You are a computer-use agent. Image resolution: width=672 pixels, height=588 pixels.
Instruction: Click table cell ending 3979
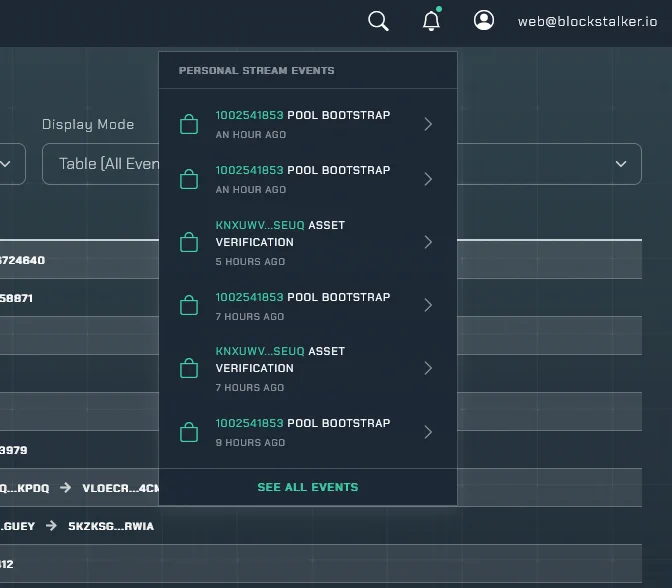pyautogui.click(x=14, y=450)
